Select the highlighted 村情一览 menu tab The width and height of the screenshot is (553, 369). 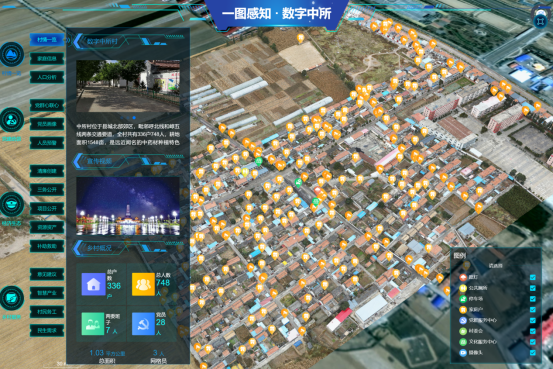47,40
